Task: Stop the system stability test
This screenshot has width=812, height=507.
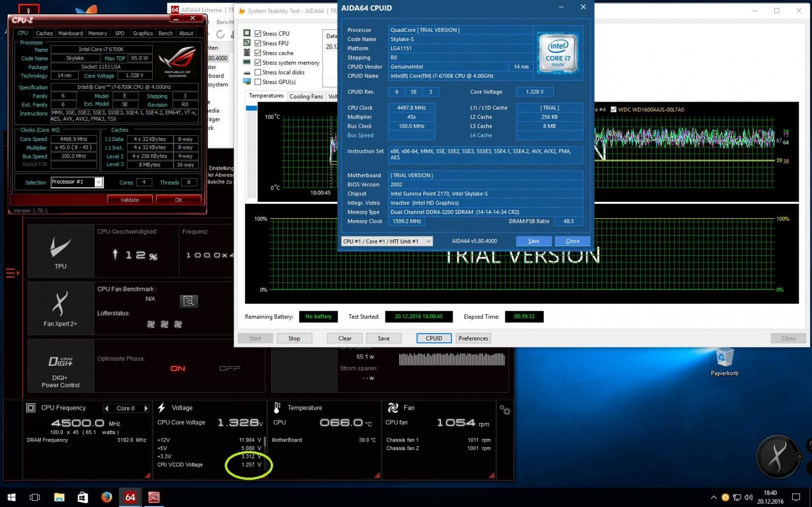Action: [x=294, y=338]
